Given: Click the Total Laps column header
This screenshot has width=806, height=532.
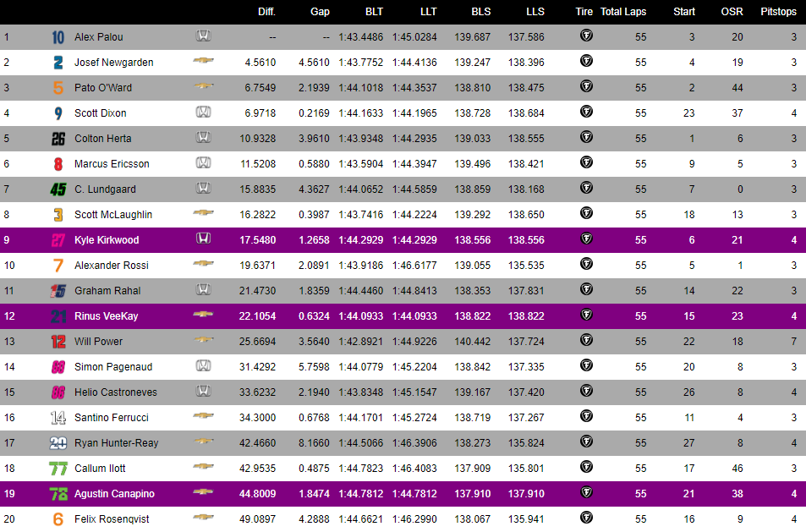Looking at the screenshot, I should coord(623,12).
